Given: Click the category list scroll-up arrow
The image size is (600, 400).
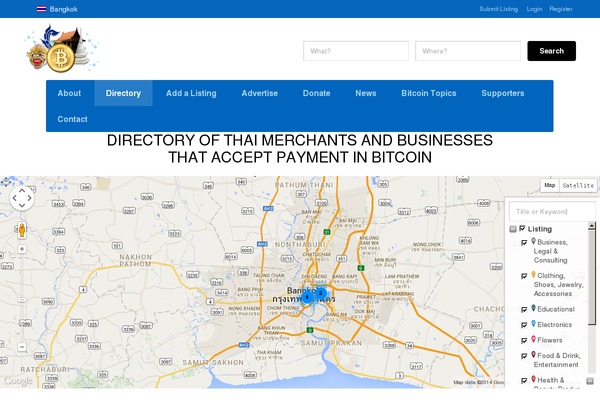Looking at the screenshot, I should click(x=592, y=226).
